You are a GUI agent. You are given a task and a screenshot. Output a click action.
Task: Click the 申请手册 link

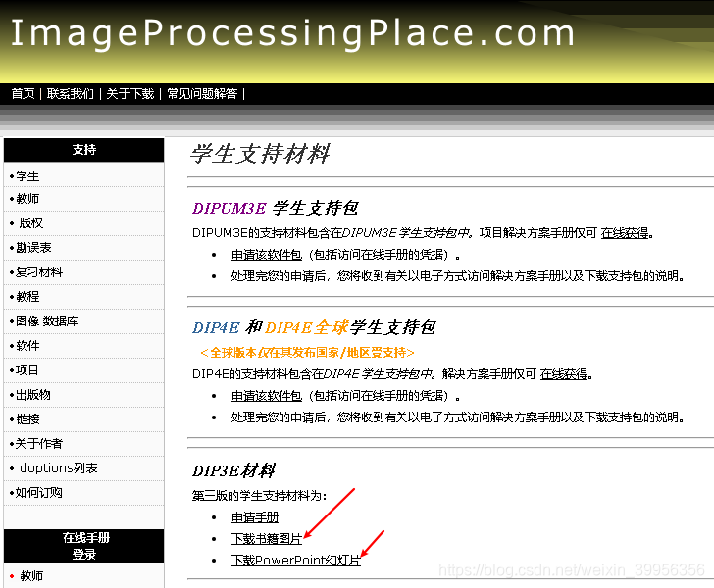coord(255,517)
